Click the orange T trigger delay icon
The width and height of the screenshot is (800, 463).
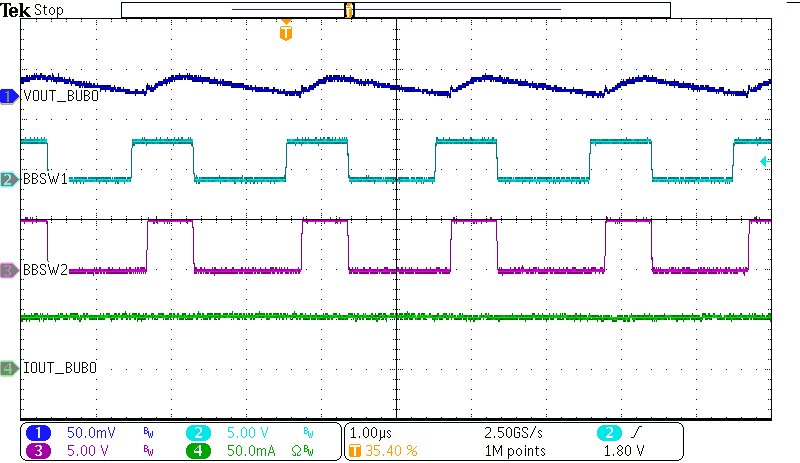(x=354, y=450)
